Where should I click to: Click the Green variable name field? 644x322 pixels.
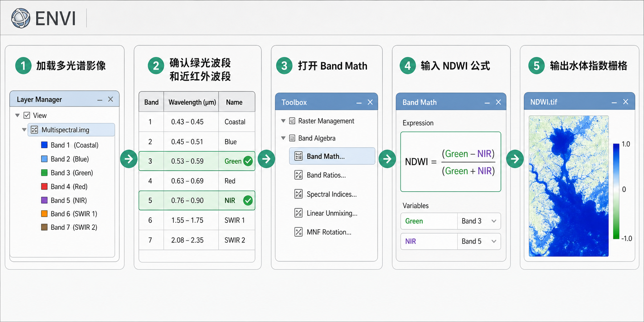click(x=429, y=221)
